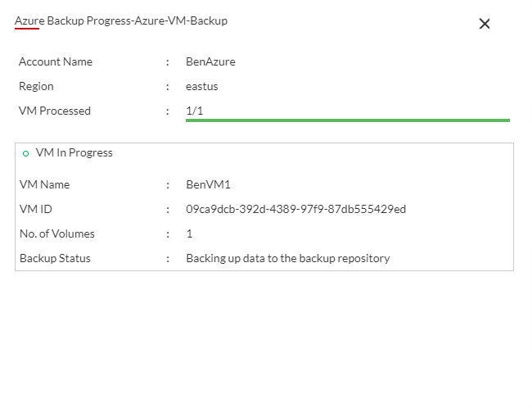Viewport: 532px width, 408px height.
Task: Click the green VM In Progress status icon
Action: tap(25, 153)
